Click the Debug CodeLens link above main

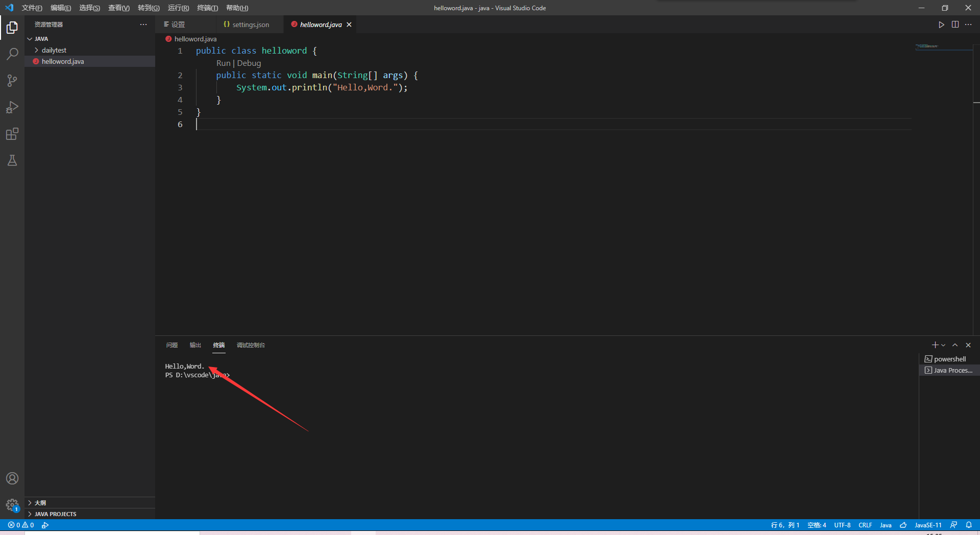(x=249, y=63)
